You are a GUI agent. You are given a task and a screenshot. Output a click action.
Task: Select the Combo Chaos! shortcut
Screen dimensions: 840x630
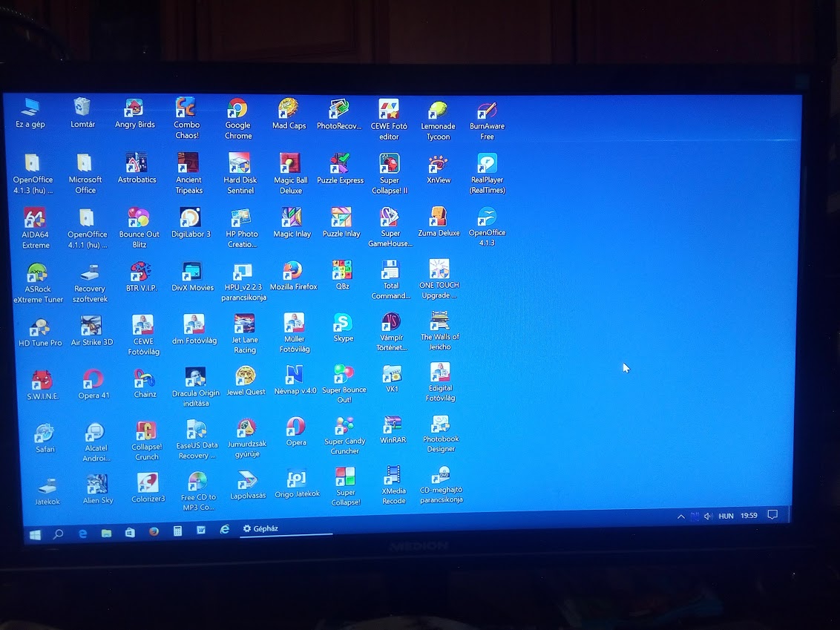coord(186,119)
